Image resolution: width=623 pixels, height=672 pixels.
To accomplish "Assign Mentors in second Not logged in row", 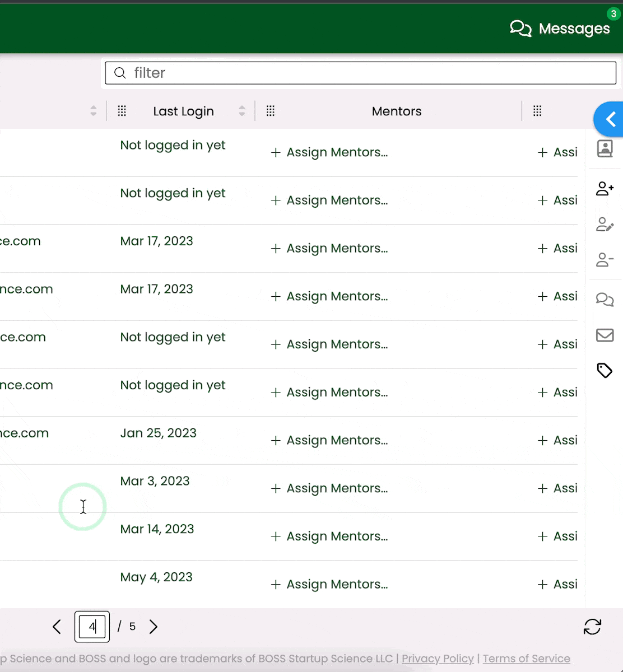I will point(329,200).
